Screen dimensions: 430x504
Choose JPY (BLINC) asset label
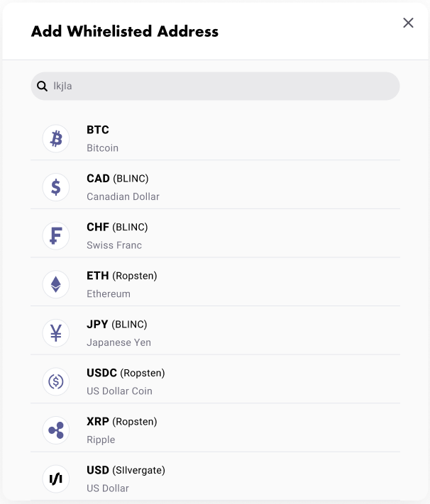coord(117,325)
